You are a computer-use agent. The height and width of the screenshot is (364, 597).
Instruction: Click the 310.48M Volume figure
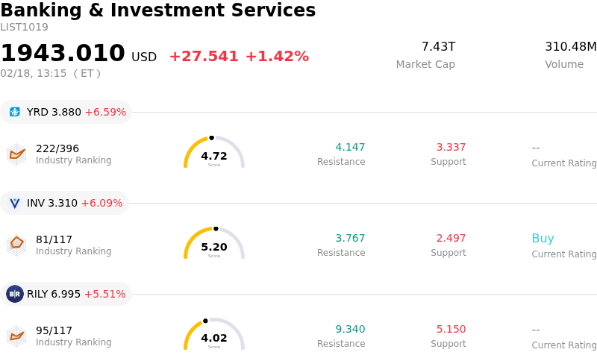click(x=570, y=47)
